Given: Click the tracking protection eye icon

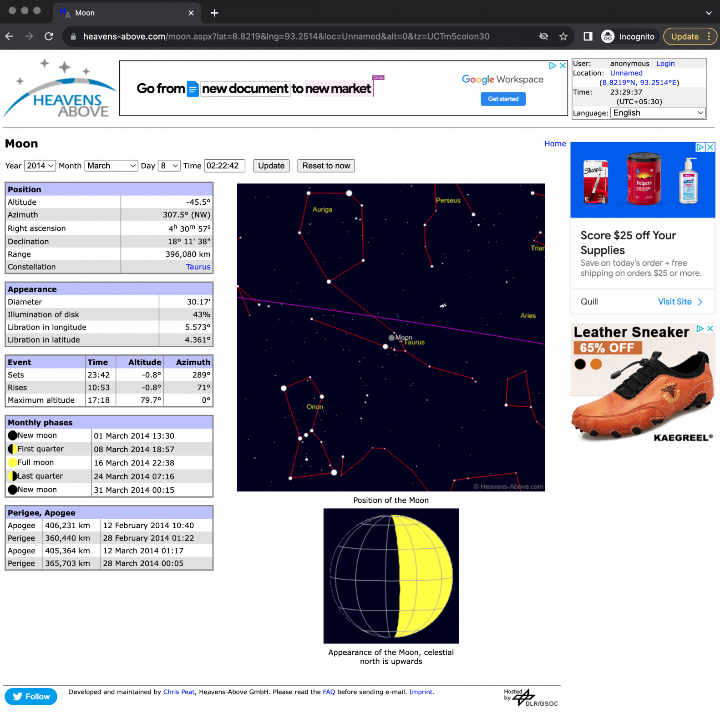Looking at the screenshot, I should [x=543, y=36].
